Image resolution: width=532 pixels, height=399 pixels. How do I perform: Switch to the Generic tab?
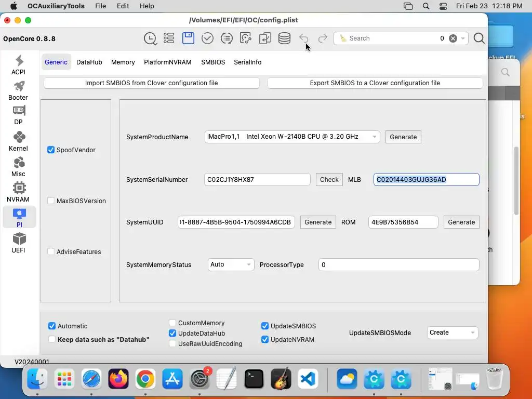click(56, 62)
